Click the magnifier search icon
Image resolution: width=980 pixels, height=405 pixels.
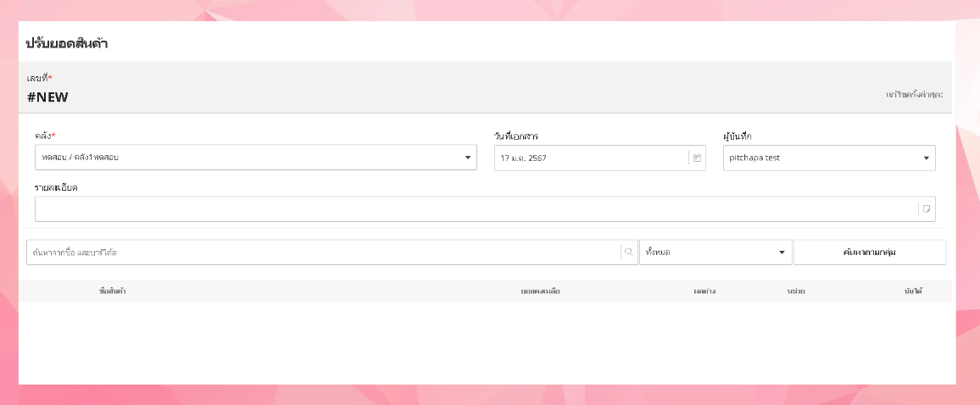[628, 252]
